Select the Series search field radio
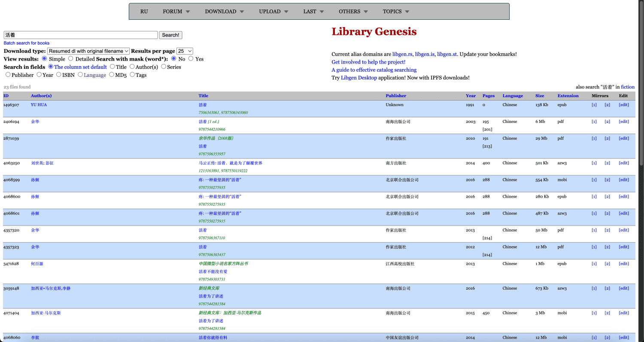Viewport: 644px width, 342px height. point(163,67)
